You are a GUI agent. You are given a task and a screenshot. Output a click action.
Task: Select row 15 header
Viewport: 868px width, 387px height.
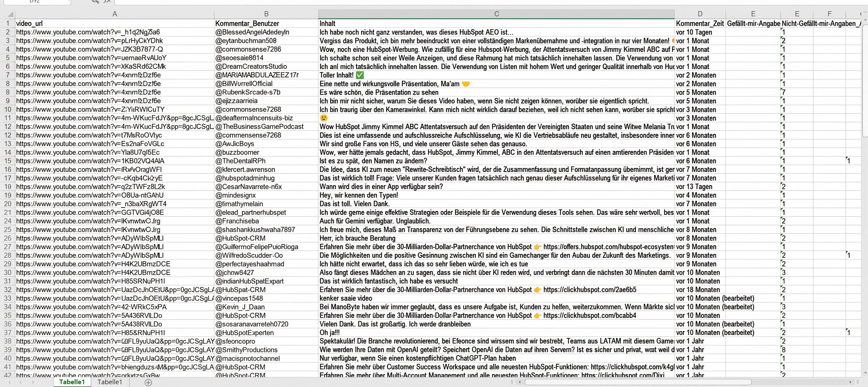point(7,161)
